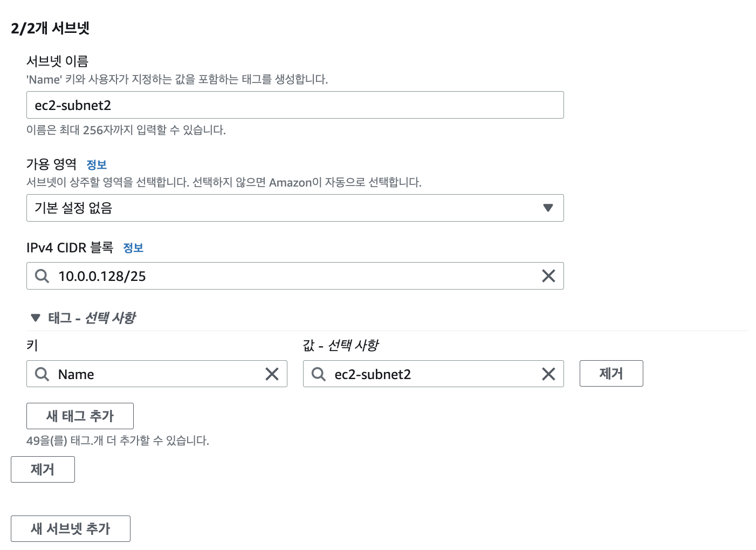The height and width of the screenshot is (550, 756).
Task: Click the availability zone dropdown arrow
Action: click(x=548, y=208)
